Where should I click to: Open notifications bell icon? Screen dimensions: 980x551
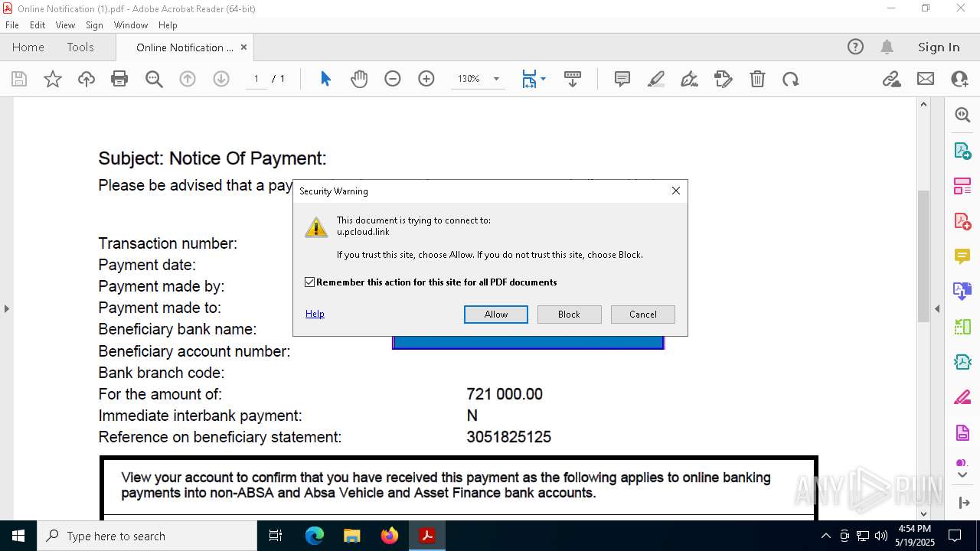pyautogui.click(x=887, y=47)
